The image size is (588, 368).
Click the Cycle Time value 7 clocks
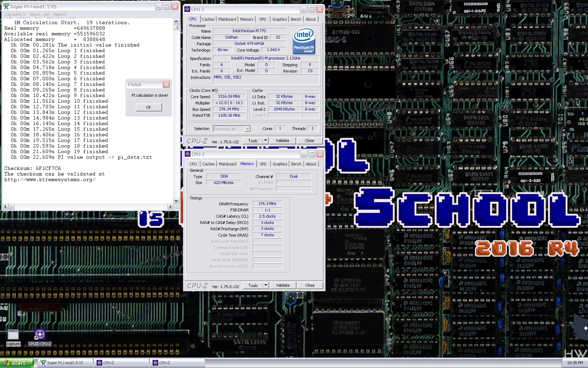pos(267,235)
